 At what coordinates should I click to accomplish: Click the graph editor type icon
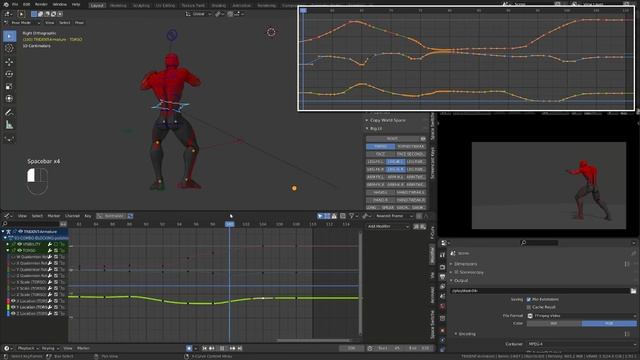7,216
